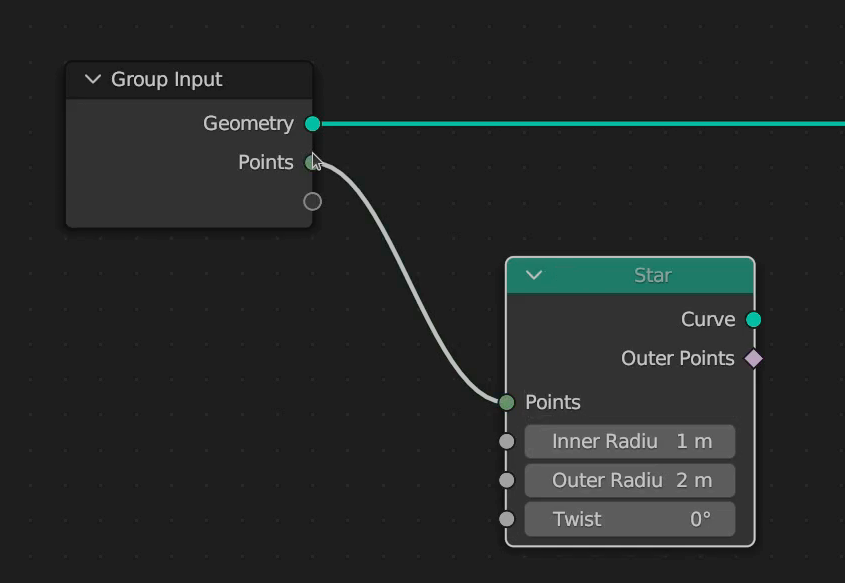Click the empty socket on Group Input
845x583 pixels.
coord(313,202)
